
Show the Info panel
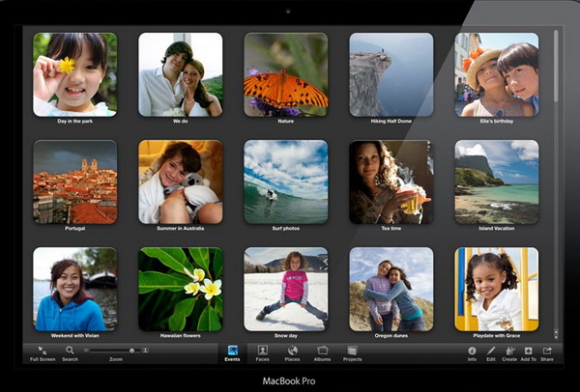pos(472,351)
